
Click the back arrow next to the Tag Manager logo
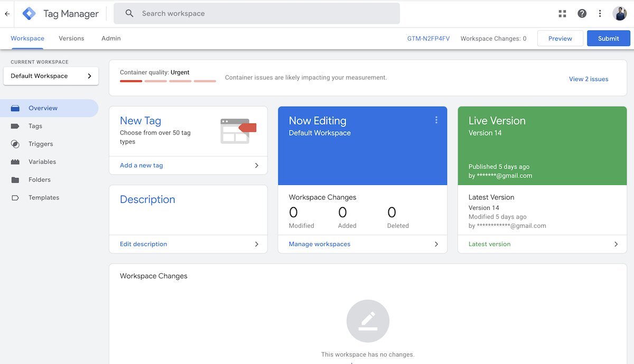coord(7,14)
